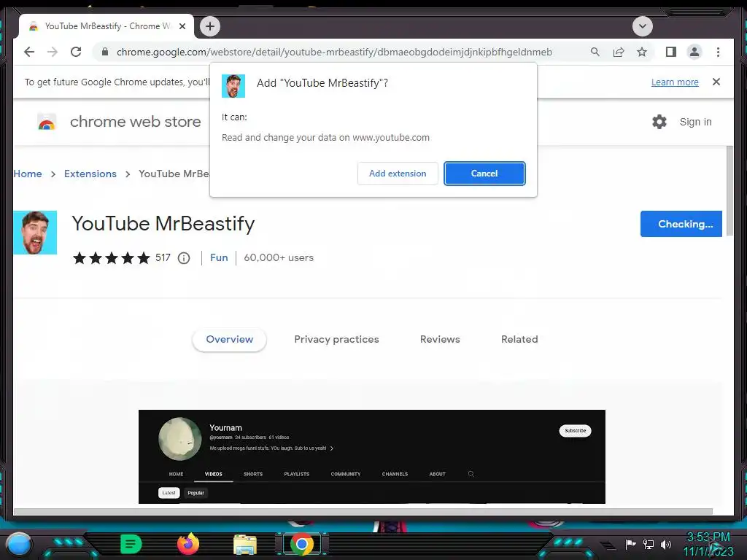Switch to the Related tab
747x560 pixels.
point(519,339)
